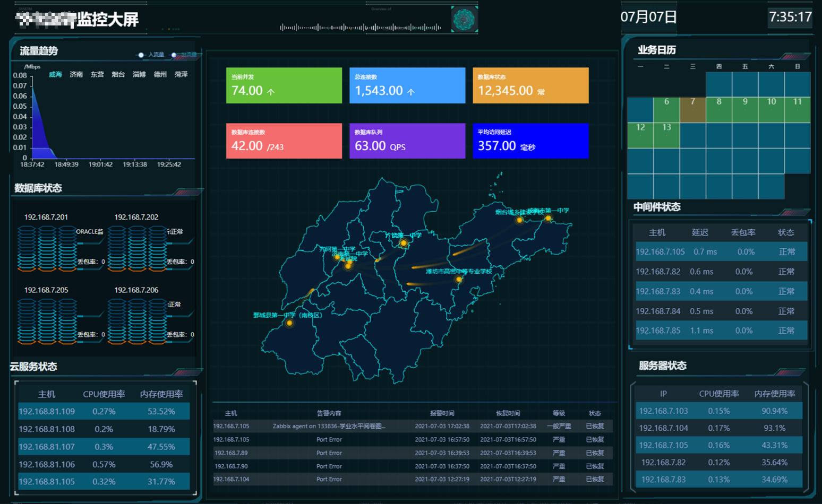This screenshot has height=504, width=822.
Task: Switch to the 东营 city tab
Action: point(97,74)
